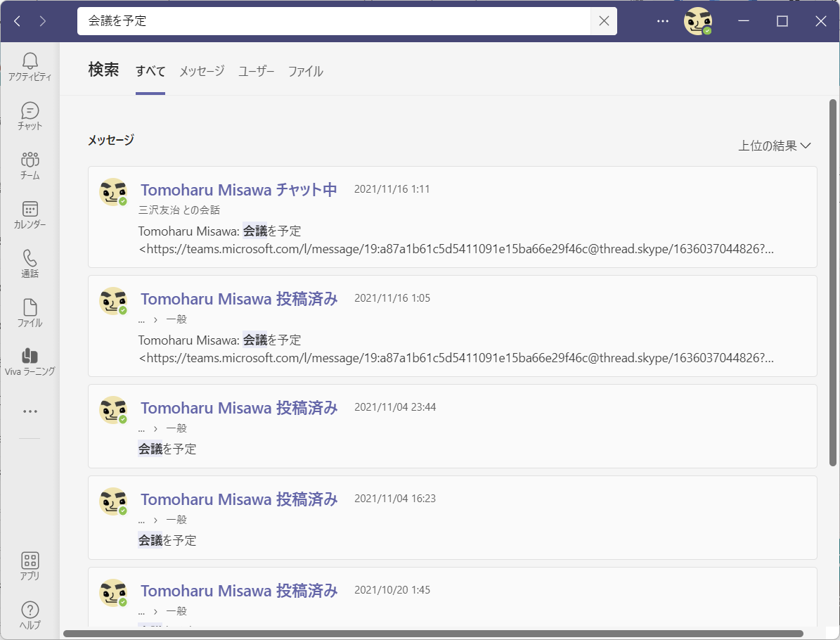Click 一般 channel in 2021/11/16 1:05 result
Viewport: 840px width, 640px height.
point(176,319)
